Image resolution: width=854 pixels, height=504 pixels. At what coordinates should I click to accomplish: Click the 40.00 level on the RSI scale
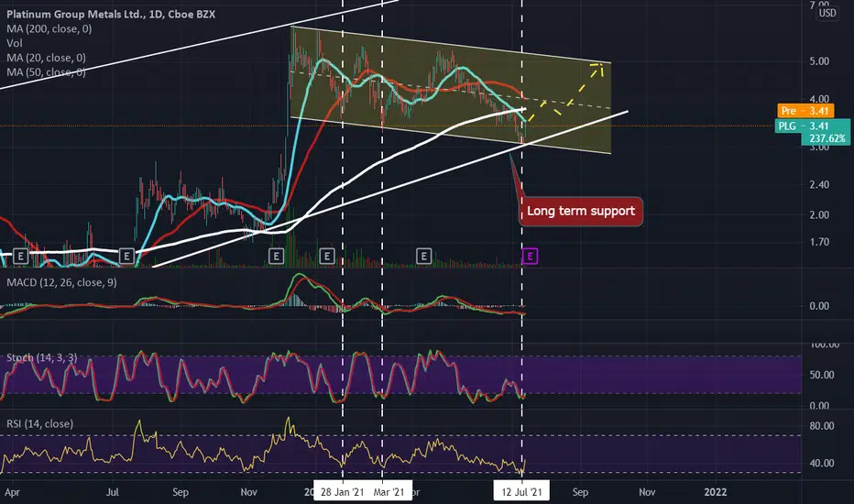click(821, 463)
